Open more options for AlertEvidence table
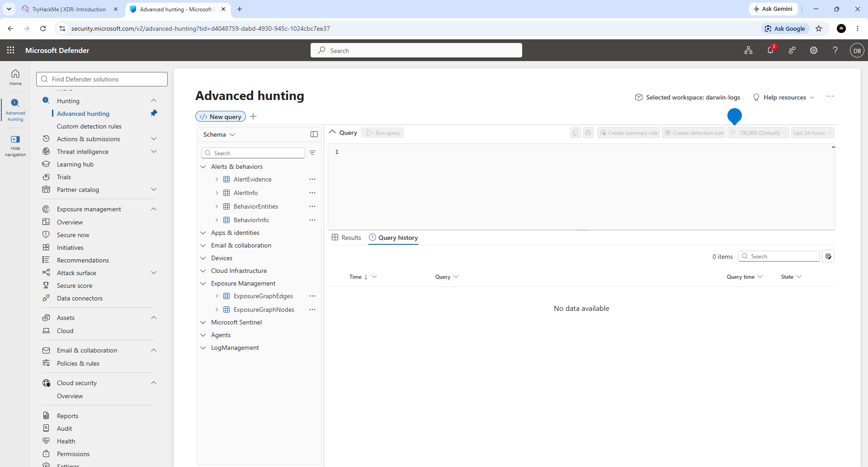The height and width of the screenshot is (467, 868). point(312,179)
